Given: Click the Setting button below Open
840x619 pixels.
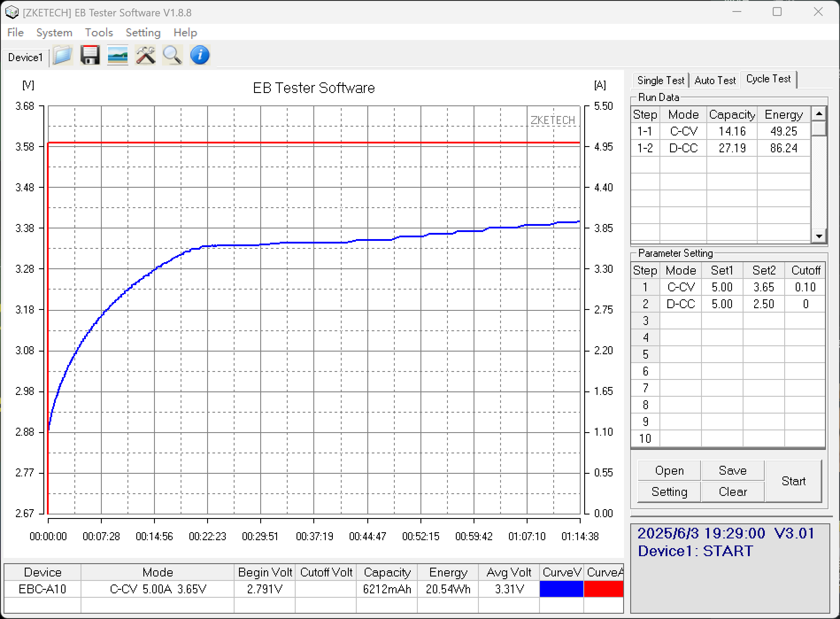Looking at the screenshot, I should point(669,492).
